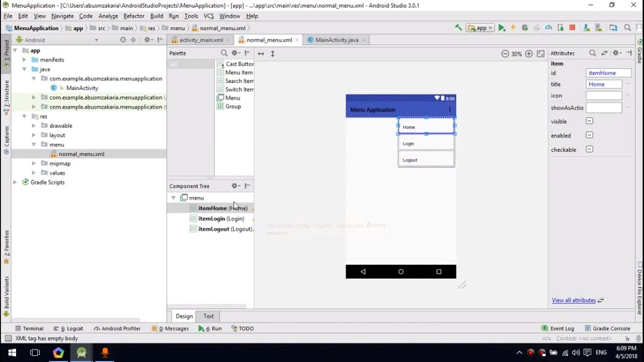The image size is (644, 362).
Task: Search attributes with the magnifier icon
Action: coord(593,53)
